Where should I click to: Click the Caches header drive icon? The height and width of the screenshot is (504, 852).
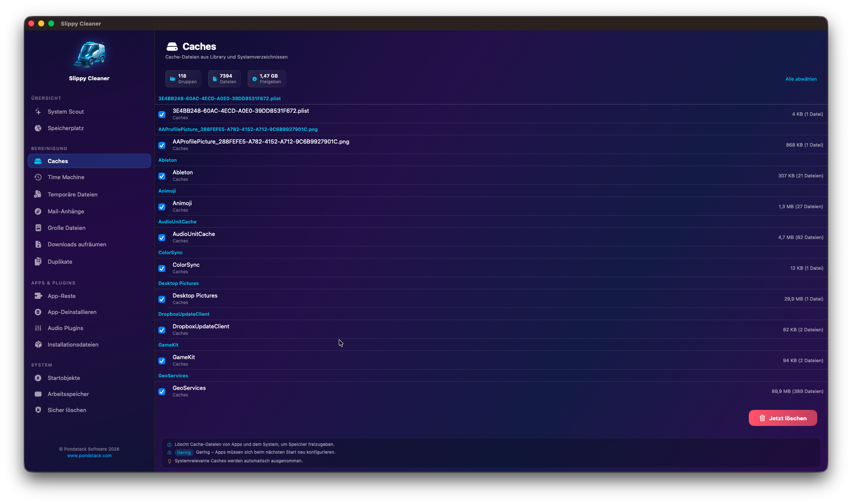coord(172,46)
